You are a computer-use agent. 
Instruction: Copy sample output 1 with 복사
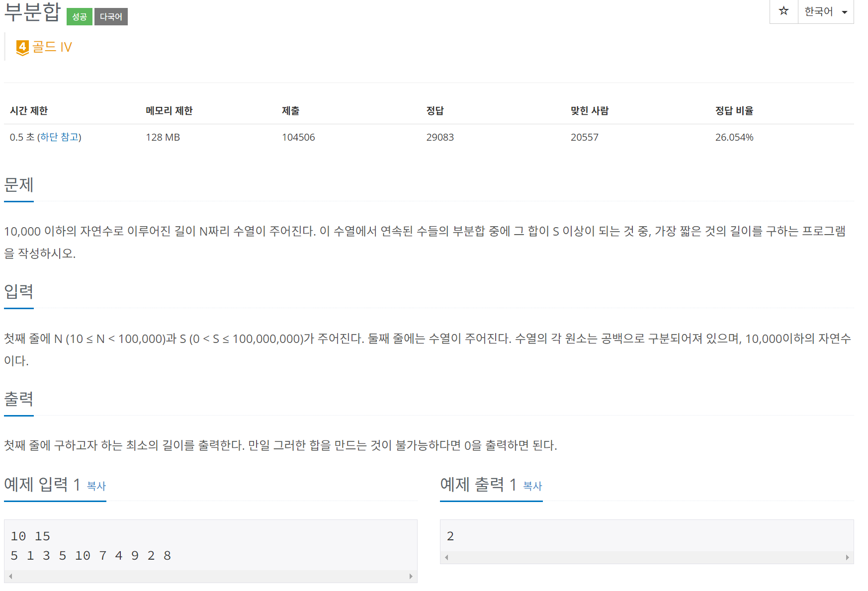[x=532, y=486]
